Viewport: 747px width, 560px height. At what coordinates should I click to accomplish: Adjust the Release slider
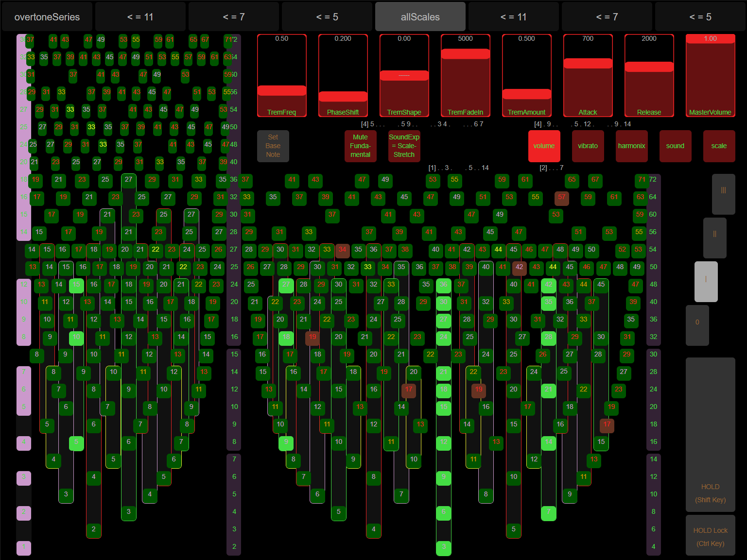(649, 76)
